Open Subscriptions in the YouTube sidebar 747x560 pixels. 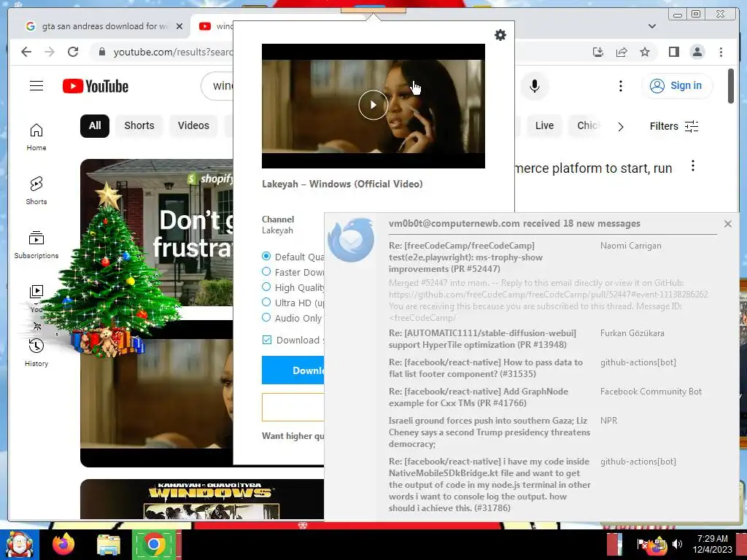[36, 245]
